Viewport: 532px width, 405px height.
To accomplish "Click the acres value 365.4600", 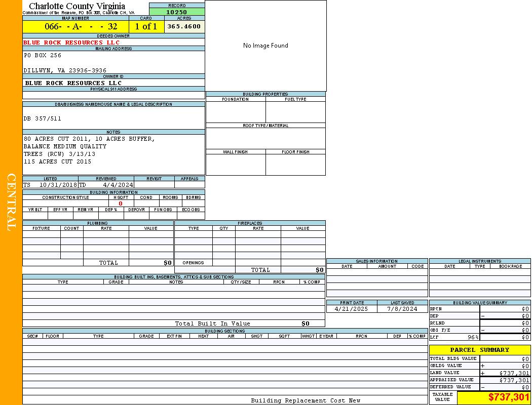I will tap(184, 26).
